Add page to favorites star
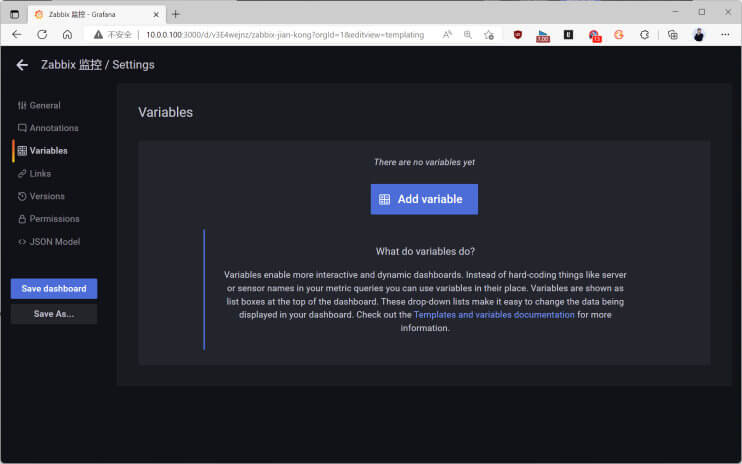 tap(489, 35)
